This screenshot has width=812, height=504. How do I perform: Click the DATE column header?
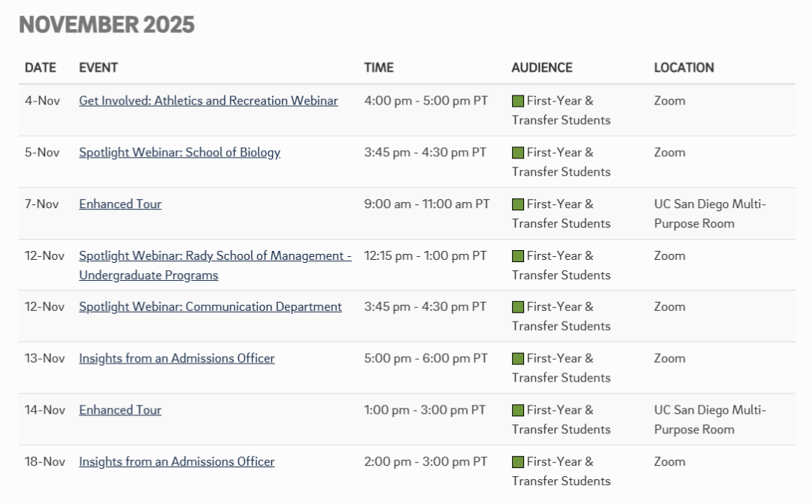coord(41,68)
